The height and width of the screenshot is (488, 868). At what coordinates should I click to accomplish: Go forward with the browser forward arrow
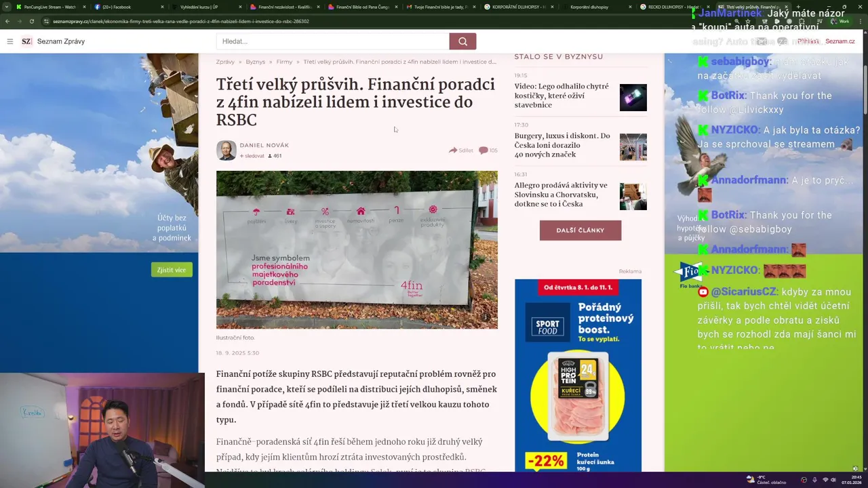(20, 21)
